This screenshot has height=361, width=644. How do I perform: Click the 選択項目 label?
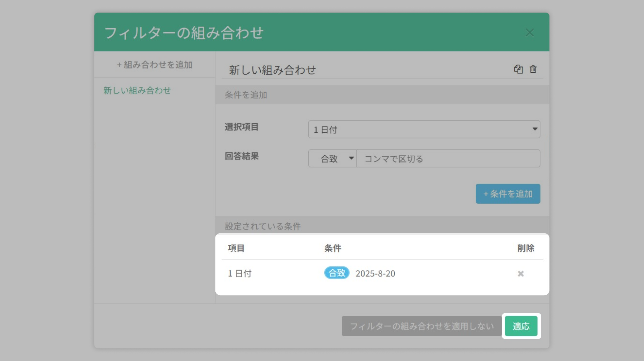pyautogui.click(x=242, y=127)
